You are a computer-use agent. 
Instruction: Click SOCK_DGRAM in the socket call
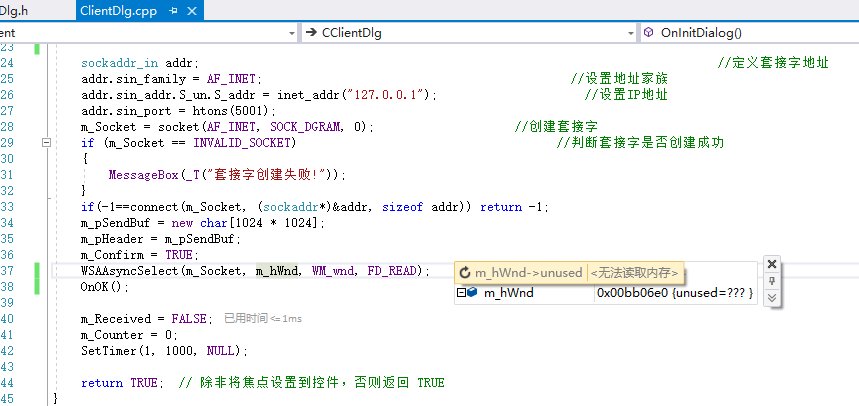[x=304, y=127]
